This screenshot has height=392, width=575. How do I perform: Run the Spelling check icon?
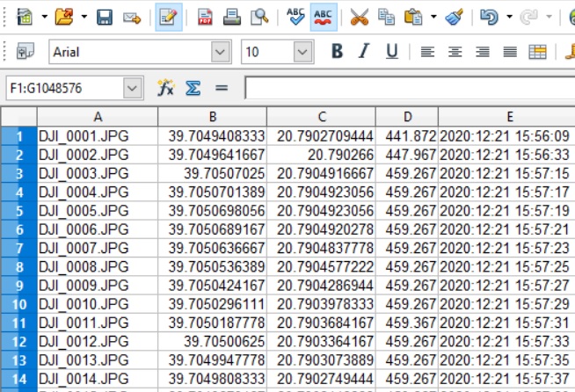pos(295,17)
